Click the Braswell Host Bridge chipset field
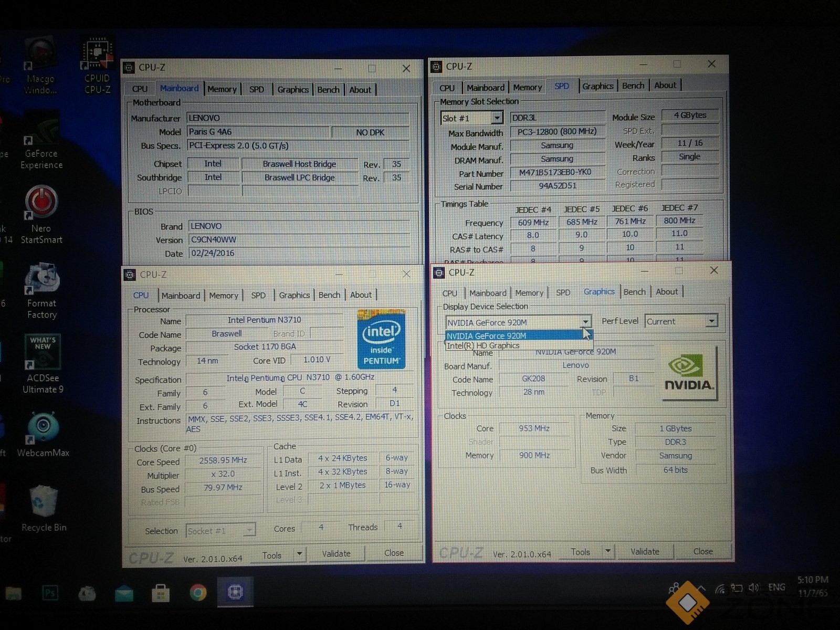This screenshot has width=840, height=630. pyautogui.click(x=299, y=164)
